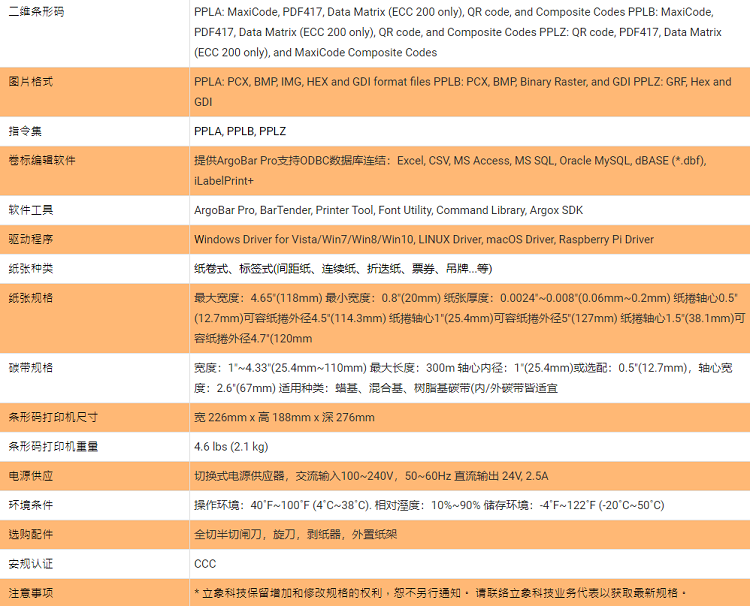Select the ArgoBar Pro ODBC description text
This screenshot has height=606, width=750.
coord(450,171)
